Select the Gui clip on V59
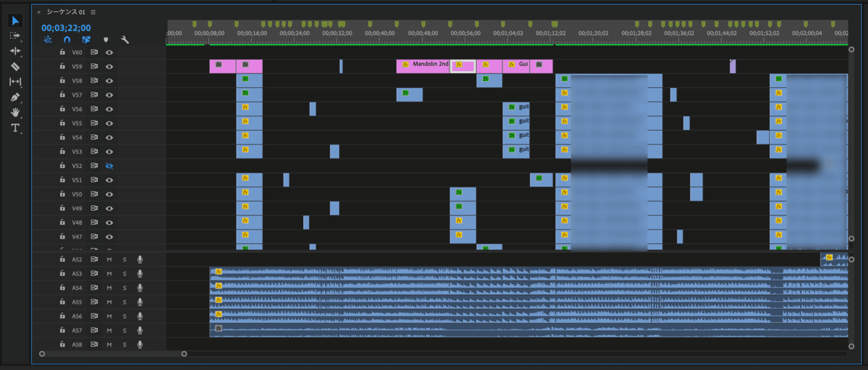The height and width of the screenshot is (370, 868). (x=516, y=66)
